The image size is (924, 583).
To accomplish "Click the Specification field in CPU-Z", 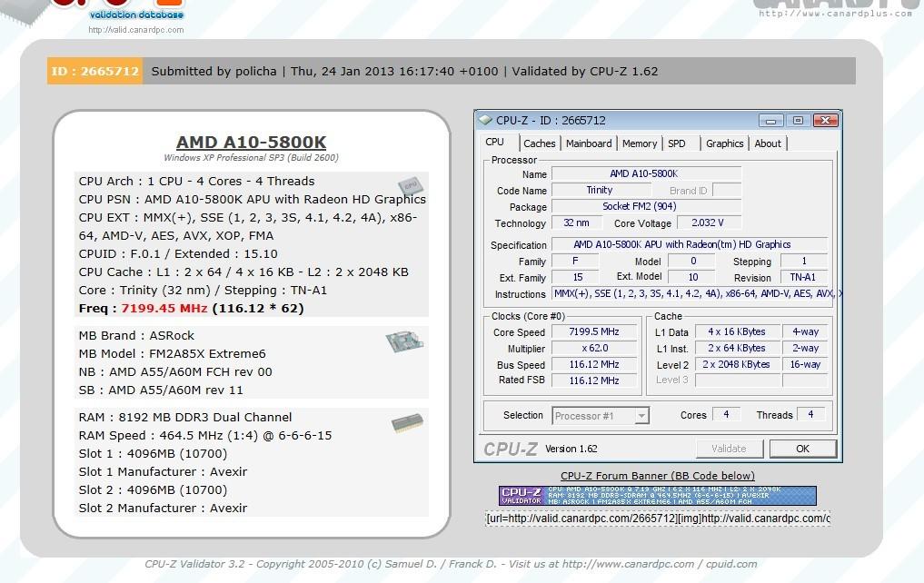I will [690, 244].
